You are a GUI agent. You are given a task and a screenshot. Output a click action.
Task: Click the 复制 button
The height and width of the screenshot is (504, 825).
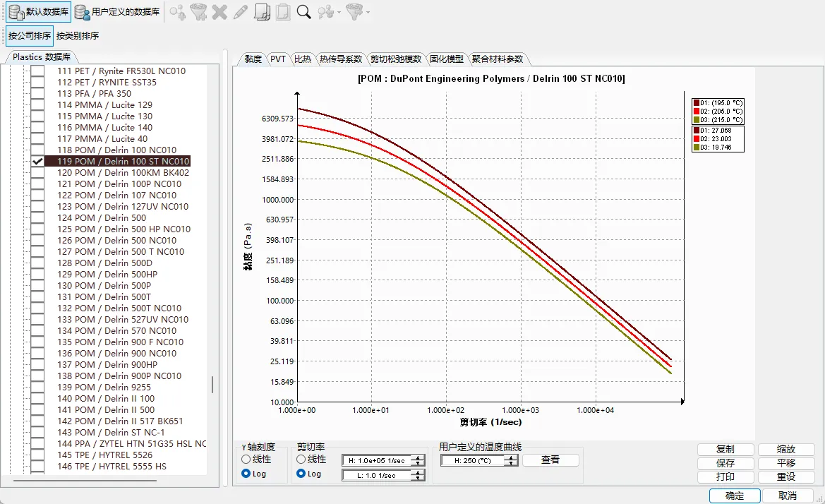click(x=725, y=449)
